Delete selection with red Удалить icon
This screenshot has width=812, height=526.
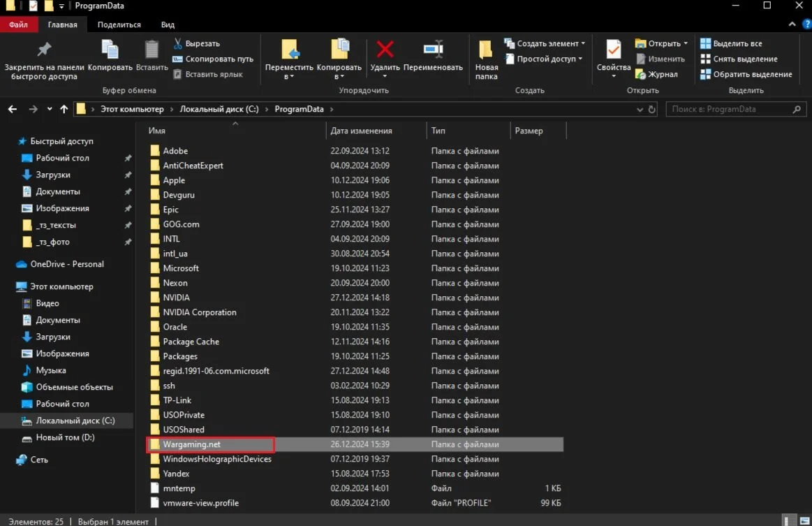pyautogui.click(x=385, y=50)
